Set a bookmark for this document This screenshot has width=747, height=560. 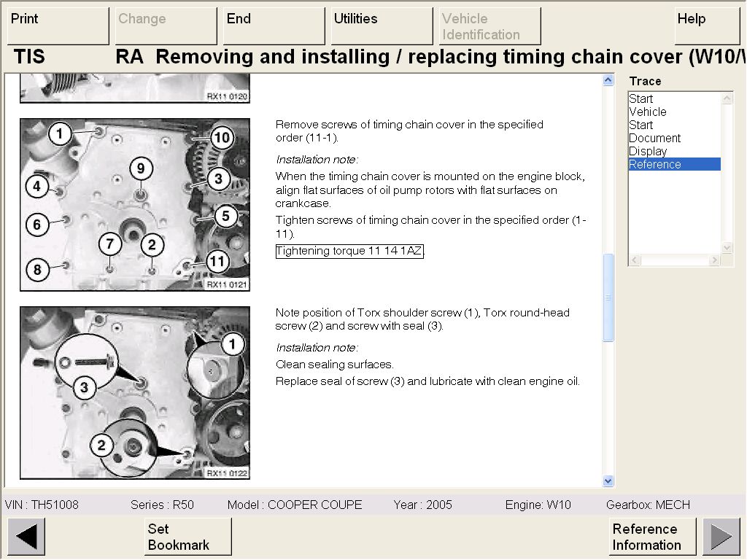[x=187, y=537]
